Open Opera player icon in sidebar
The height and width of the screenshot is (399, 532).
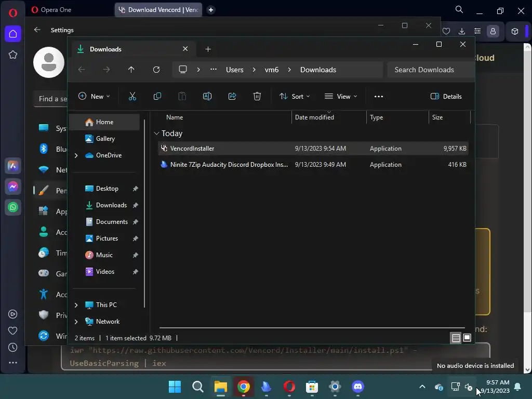13,314
